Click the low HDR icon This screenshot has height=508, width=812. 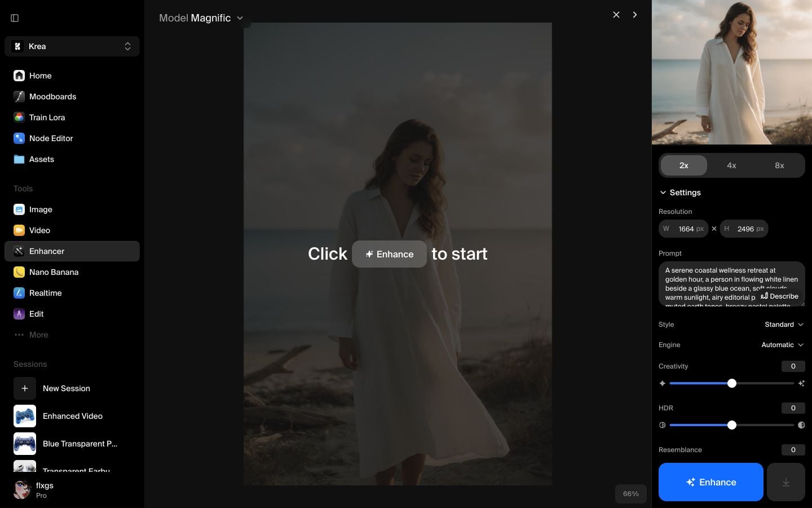(663, 425)
